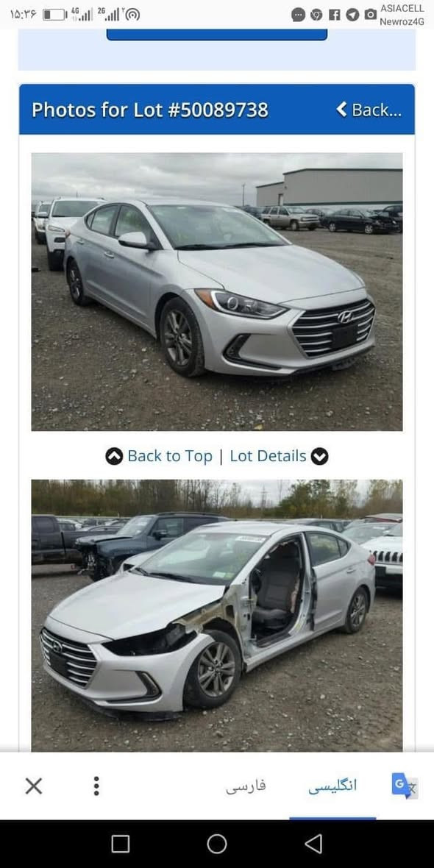This screenshot has height=868, width=434.
Task: Tap the Android home circle button
Action: (217, 844)
